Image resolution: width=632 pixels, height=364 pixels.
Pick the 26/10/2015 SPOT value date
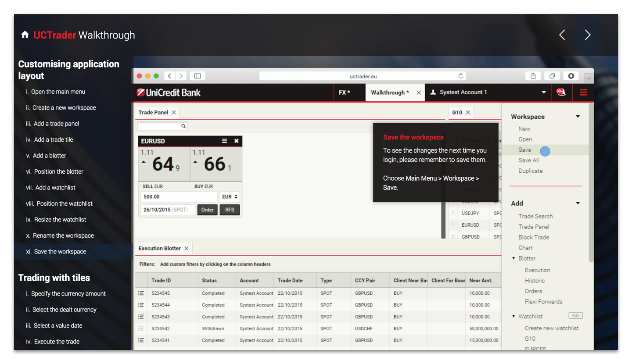coord(168,210)
